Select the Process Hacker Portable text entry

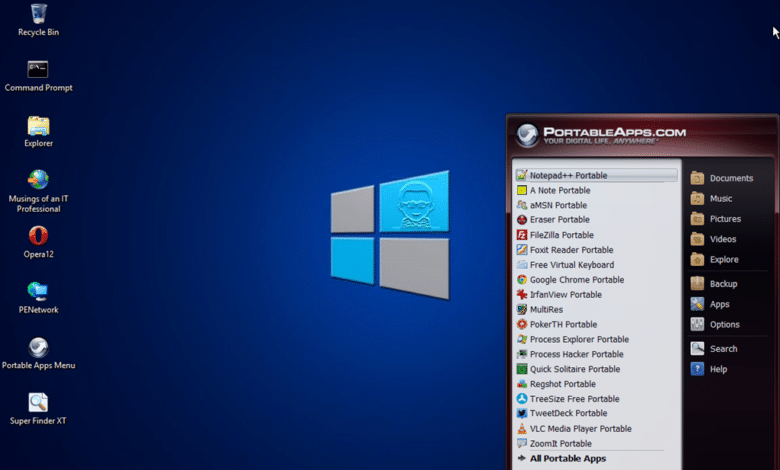click(577, 354)
